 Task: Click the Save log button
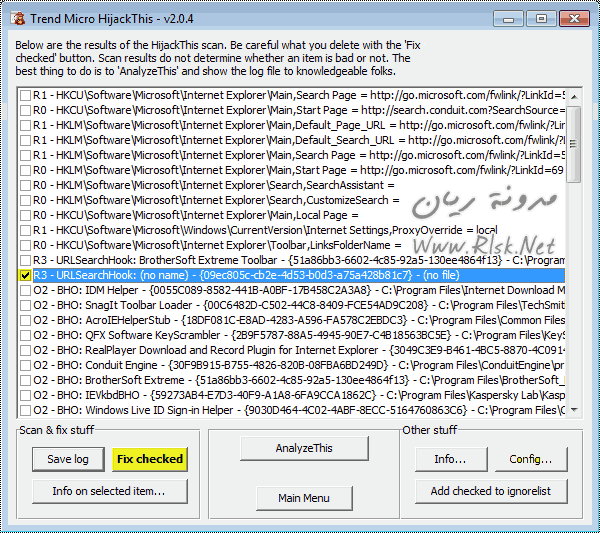[x=68, y=459]
